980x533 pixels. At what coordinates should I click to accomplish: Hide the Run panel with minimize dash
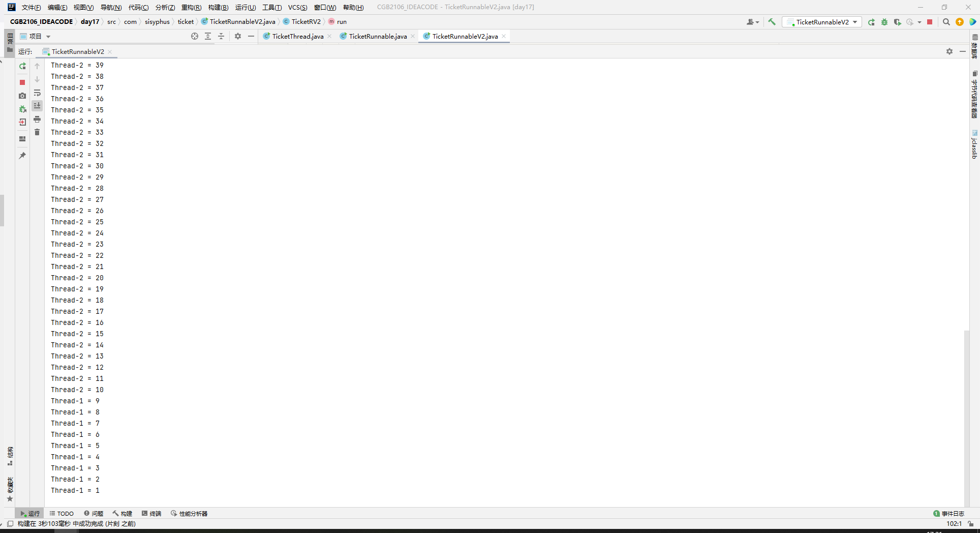pyautogui.click(x=962, y=51)
